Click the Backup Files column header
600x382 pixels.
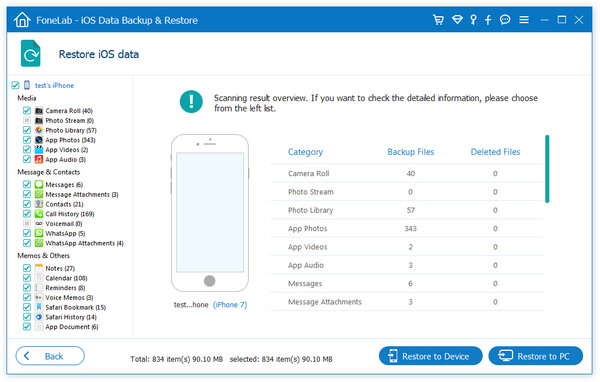click(x=411, y=152)
